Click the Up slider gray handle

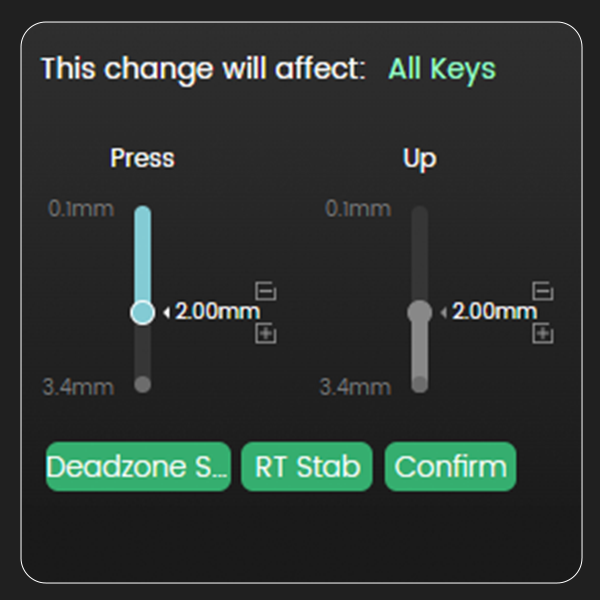click(x=420, y=312)
